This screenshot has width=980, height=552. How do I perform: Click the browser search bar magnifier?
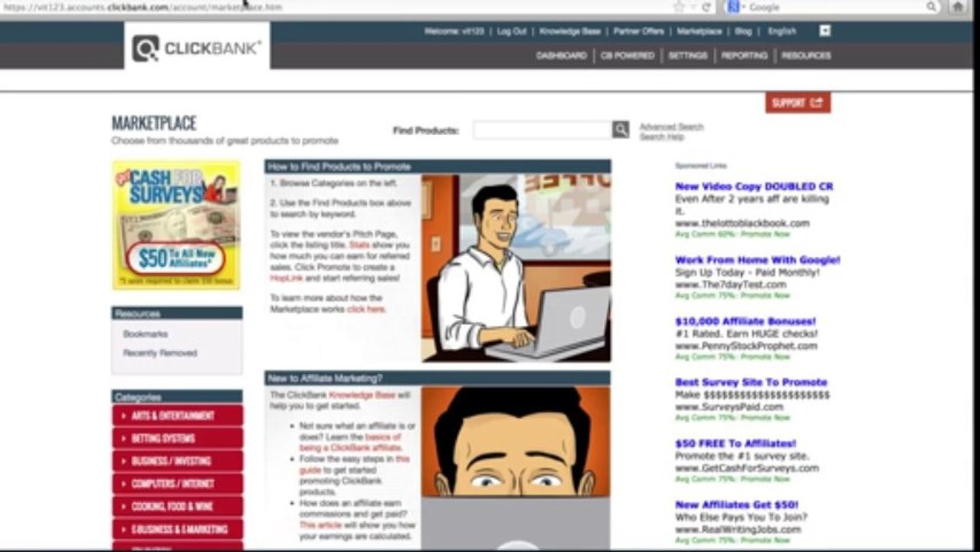pyautogui.click(x=931, y=7)
